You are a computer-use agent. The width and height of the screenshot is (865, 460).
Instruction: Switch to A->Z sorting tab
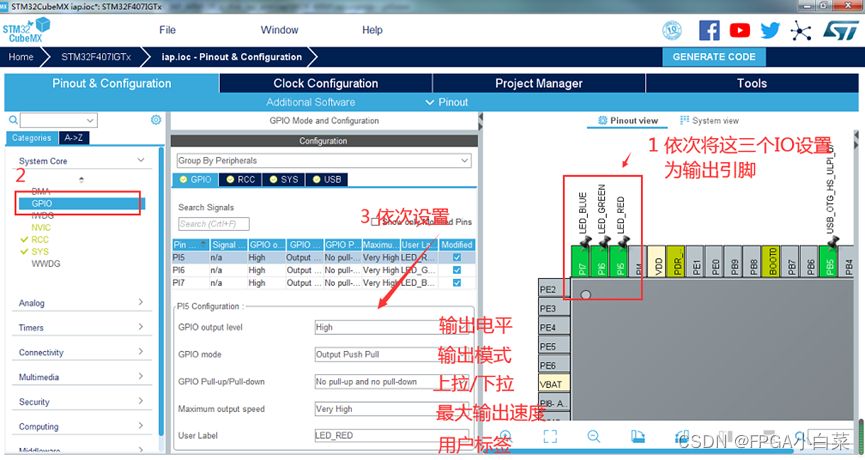coord(74,138)
